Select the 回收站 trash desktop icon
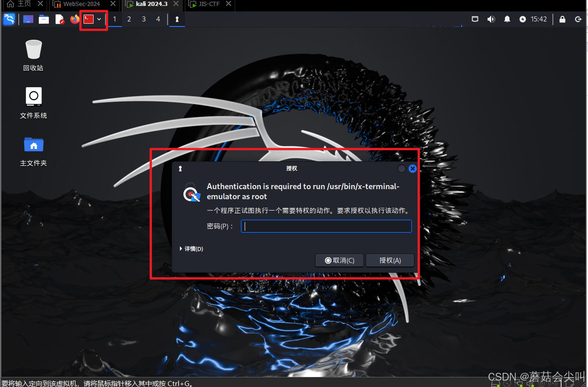 pyautogui.click(x=33, y=55)
